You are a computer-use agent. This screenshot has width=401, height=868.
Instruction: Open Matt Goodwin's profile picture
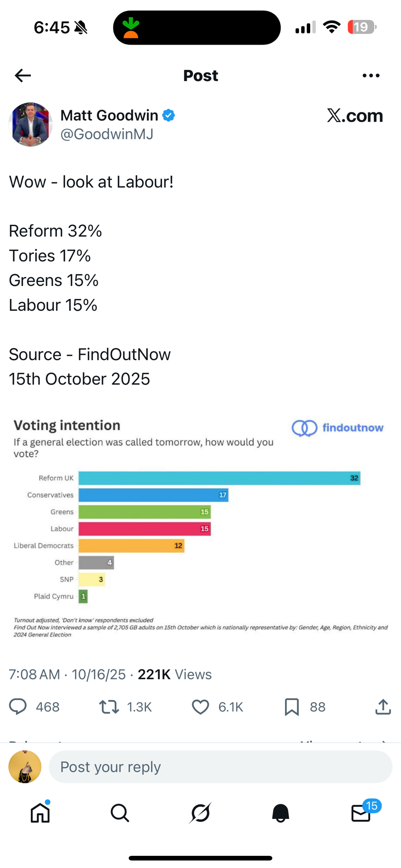tap(30, 125)
